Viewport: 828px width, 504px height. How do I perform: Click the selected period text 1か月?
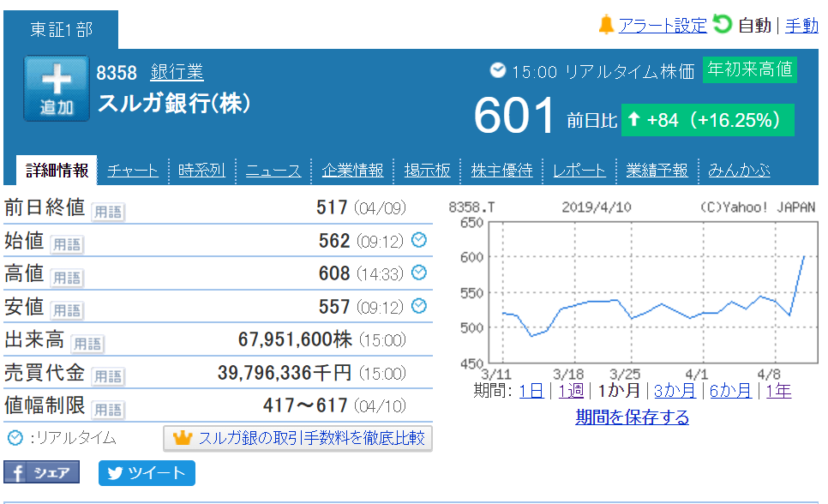[x=618, y=391]
